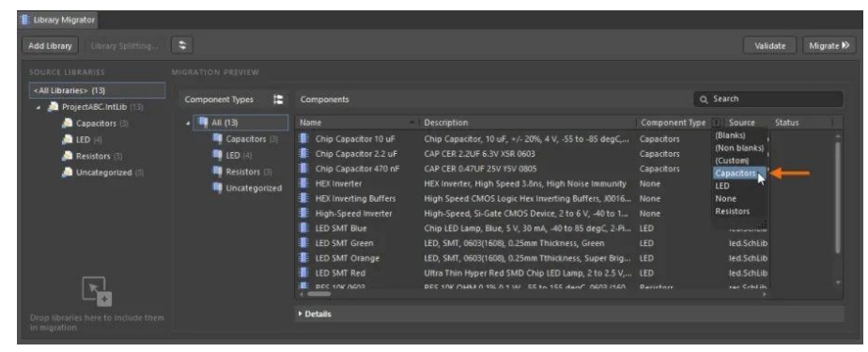Click the components list horizontal scrollbar
This screenshot has height=352, width=868.
tap(318, 294)
